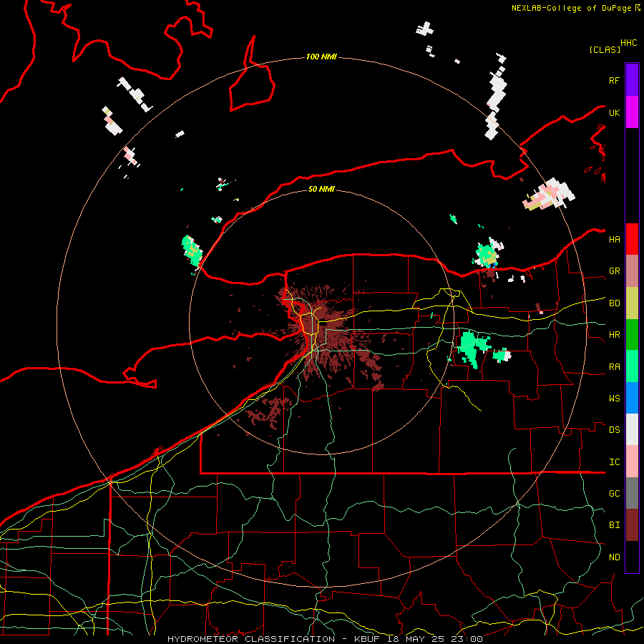The height and width of the screenshot is (644, 644).
Task: Click the GR legend label
Action: (614, 271)
